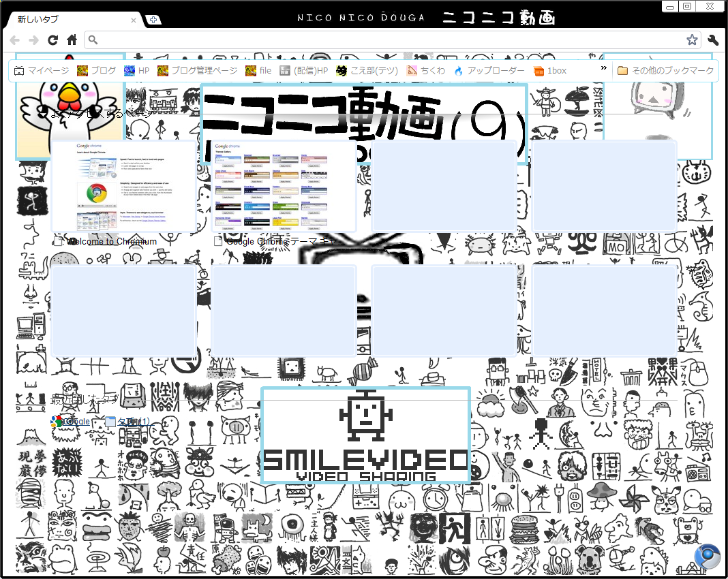Image resolution: width=728 pixels, height=579 pixels.
Task: Open the (配信)HP bookmark
Action: (x=303, y=71)
